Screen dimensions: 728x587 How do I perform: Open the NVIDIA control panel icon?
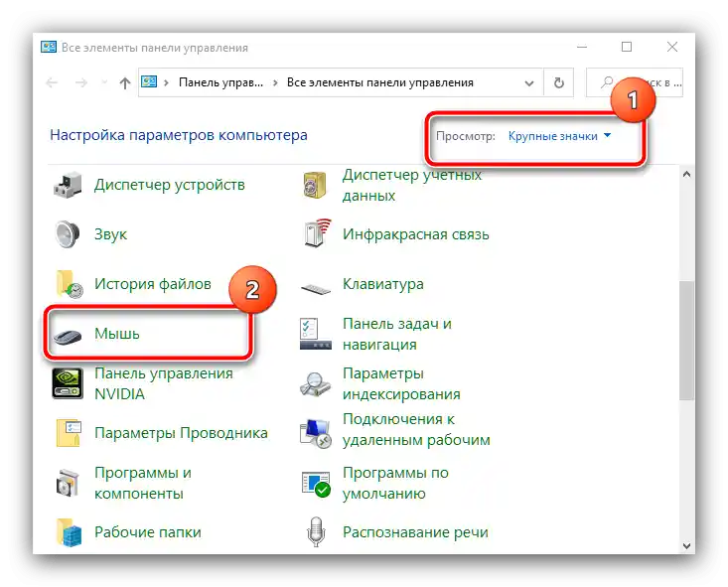(68, 383)
